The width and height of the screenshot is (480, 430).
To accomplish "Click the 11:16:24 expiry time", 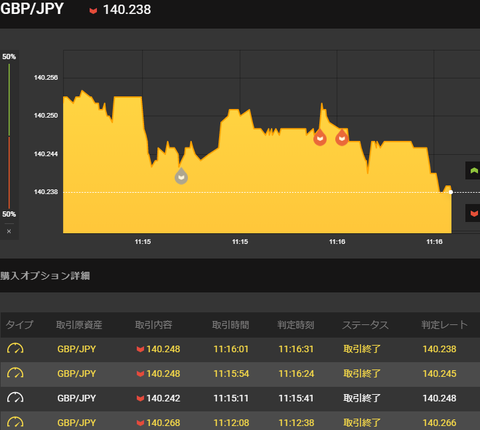I will tap(296, 373).
